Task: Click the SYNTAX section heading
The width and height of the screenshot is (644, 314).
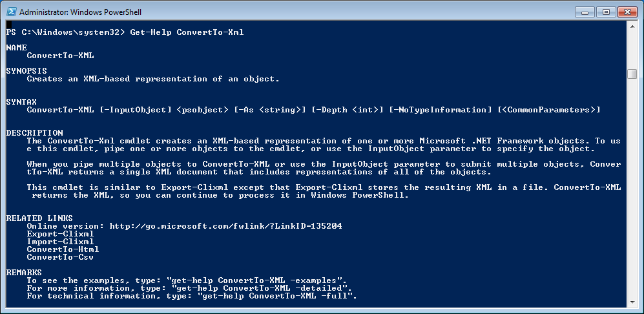Action: click(21, 101)
